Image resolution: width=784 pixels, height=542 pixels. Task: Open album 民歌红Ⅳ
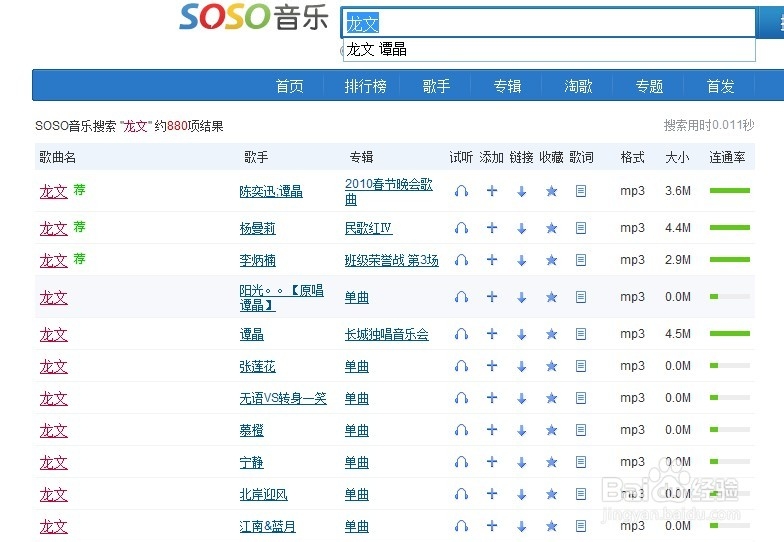click(368, 228)
